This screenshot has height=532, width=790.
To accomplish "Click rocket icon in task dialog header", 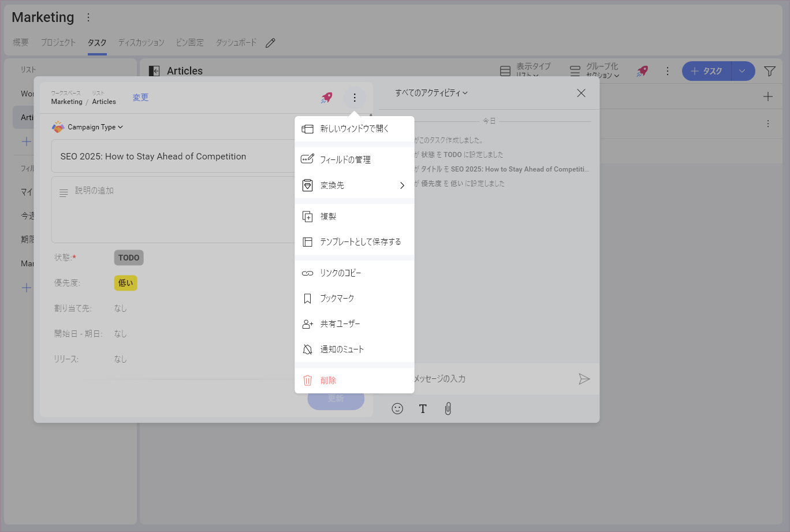I will click(x=327, y=98).
